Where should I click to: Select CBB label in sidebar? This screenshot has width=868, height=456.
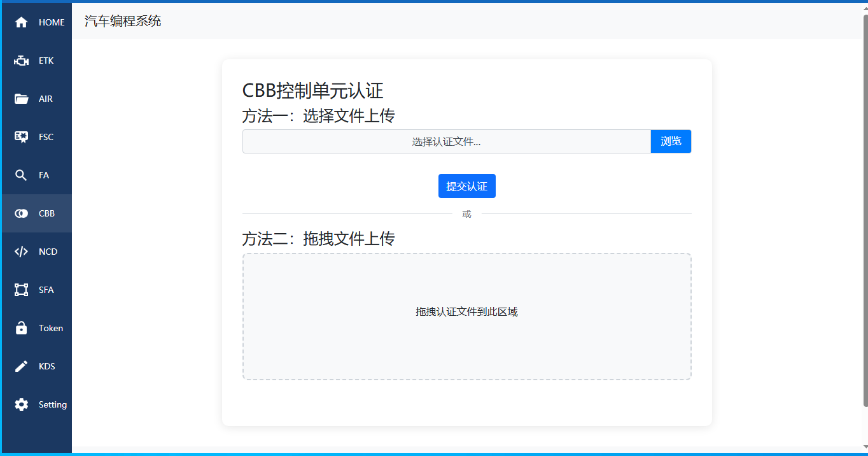[46, 213]
